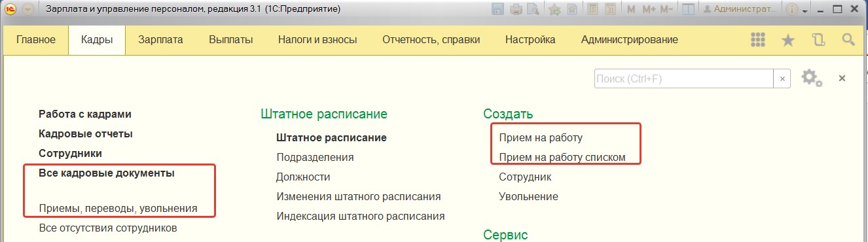Open Прием на работу списком link
Viewport: 868px width, 242px height.
coord(562,157)
